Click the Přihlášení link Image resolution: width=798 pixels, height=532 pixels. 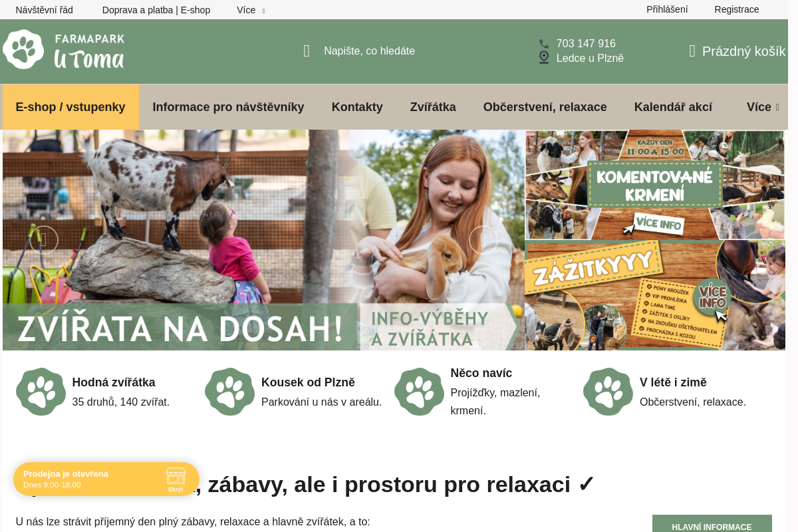pos(667,9)
